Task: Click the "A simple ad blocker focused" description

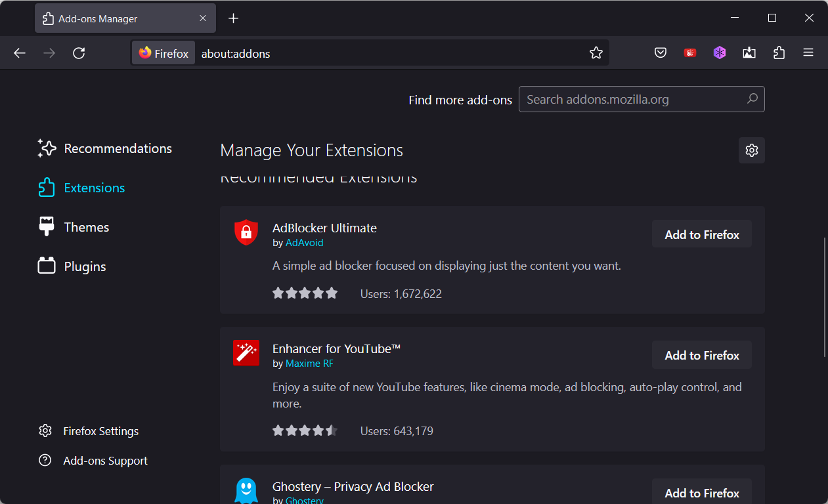Action: (447, 266)
